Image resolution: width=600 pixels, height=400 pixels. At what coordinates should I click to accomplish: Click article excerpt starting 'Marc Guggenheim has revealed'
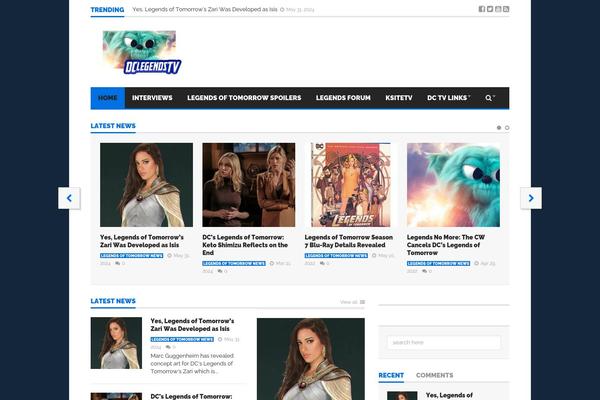tap(192, 364)
